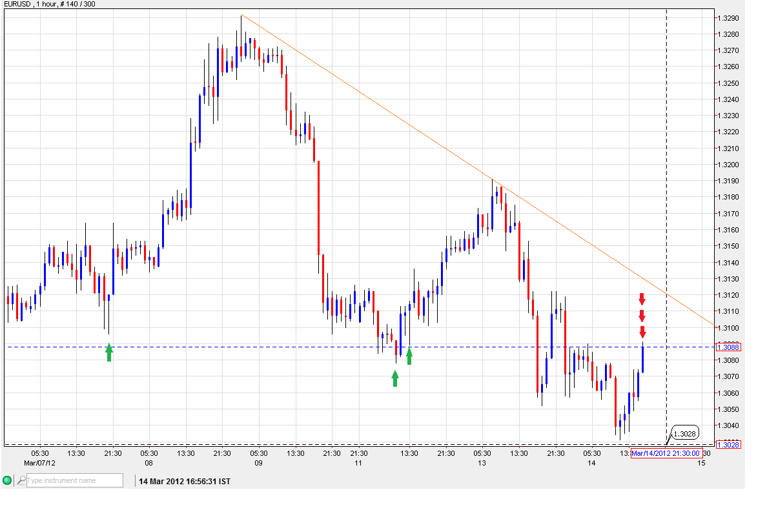
Task: Click the 1.3200 price axis label
Action: [728, 165]
